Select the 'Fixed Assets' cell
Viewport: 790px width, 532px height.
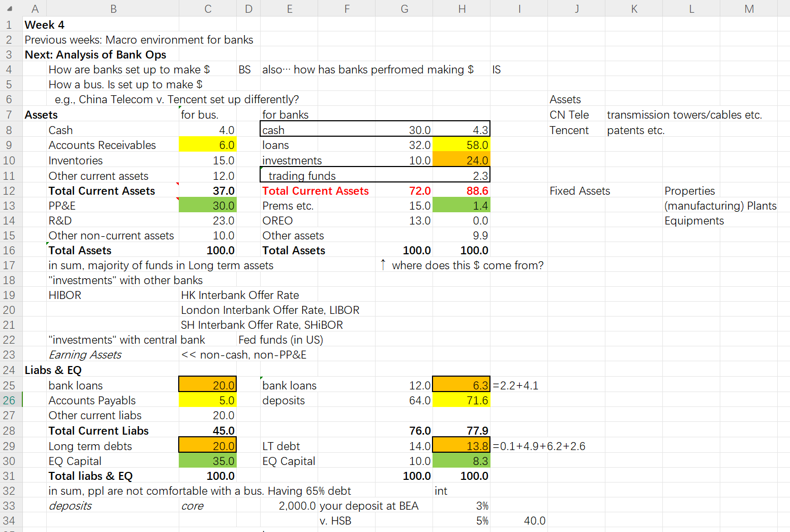(580, 191)
